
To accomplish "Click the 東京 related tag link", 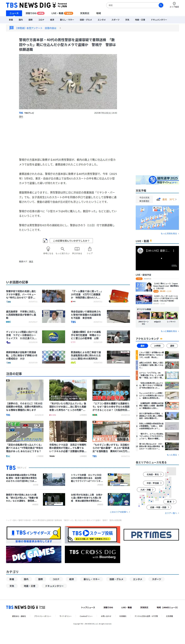I will coord(31,262).
